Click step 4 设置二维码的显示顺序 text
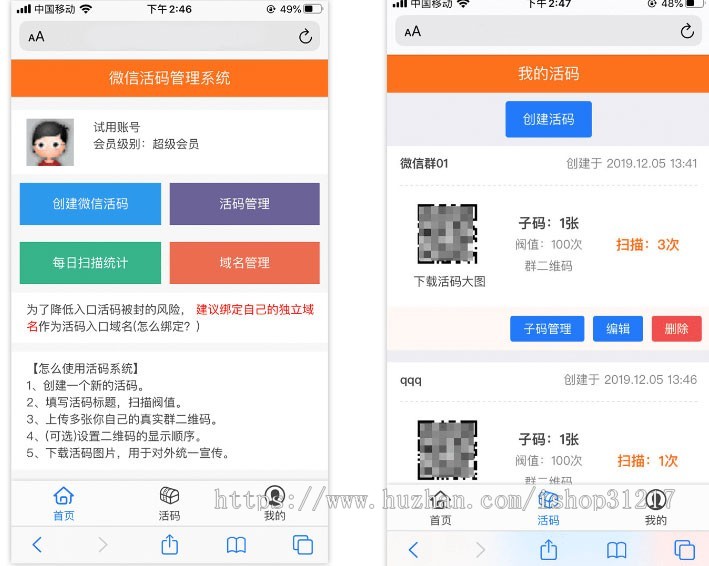The width and height of the screenshot is (709, 566). (114, 436)
